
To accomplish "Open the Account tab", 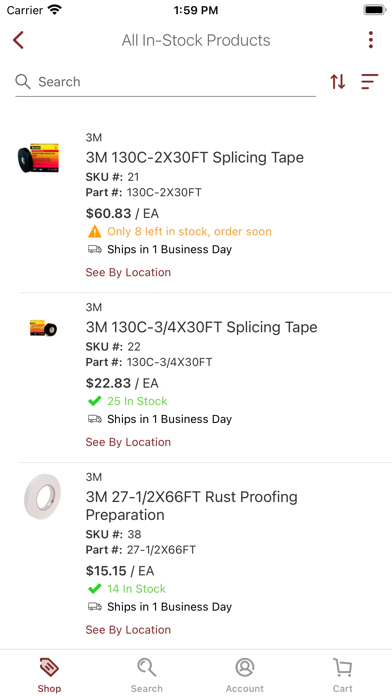I will pos(245,675).
